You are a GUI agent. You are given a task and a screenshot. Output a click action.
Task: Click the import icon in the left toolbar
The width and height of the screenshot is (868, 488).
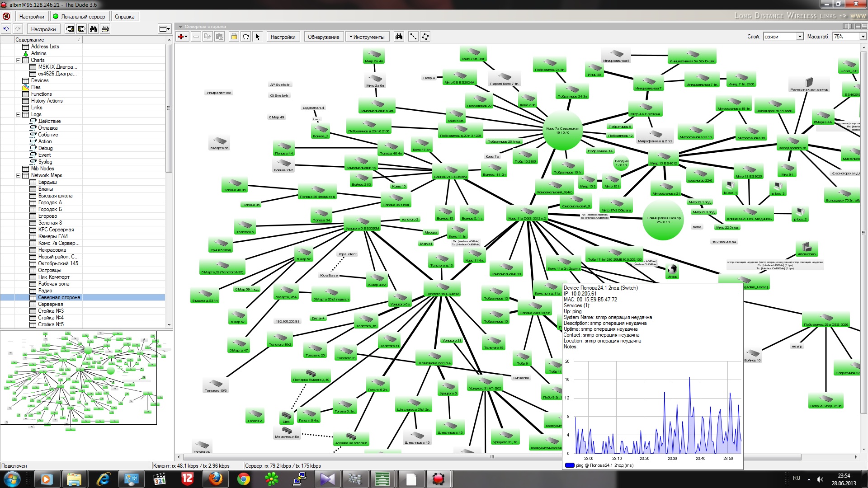click(x=70, y=29)
